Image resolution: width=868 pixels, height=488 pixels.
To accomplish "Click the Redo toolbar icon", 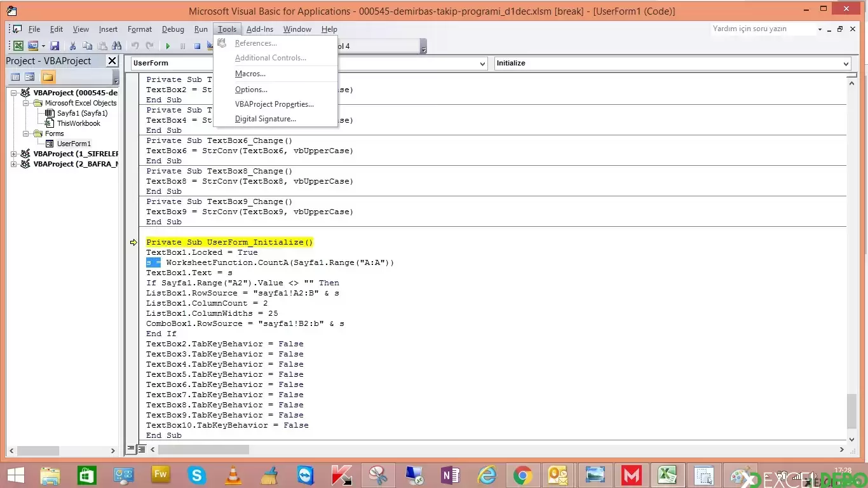I will click(x=149, y=46).
